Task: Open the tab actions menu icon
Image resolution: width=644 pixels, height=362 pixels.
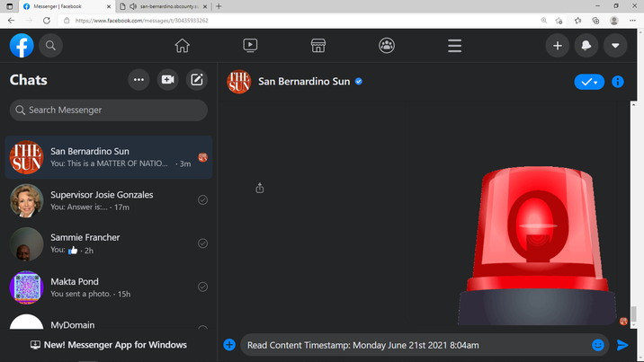Action: pyautogui.click(x=10, y=6)
